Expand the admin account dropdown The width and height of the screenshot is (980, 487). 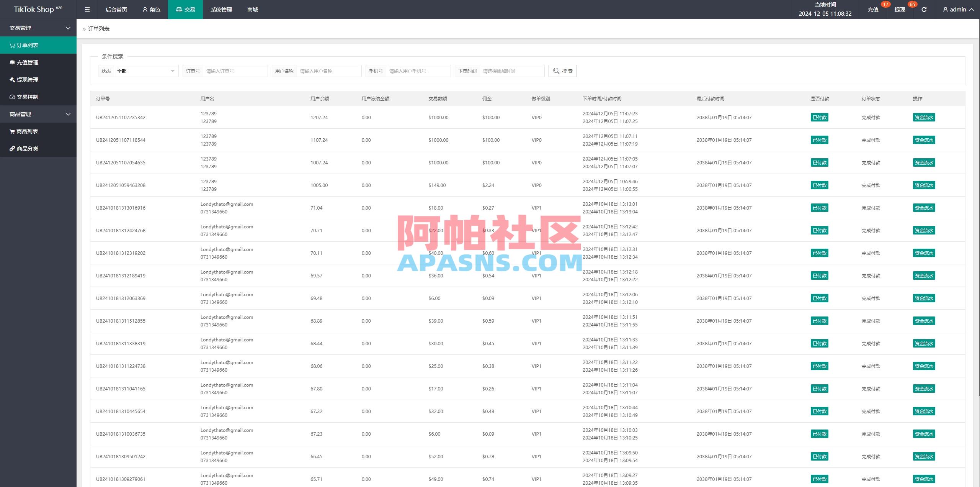[x=957, y=9]
